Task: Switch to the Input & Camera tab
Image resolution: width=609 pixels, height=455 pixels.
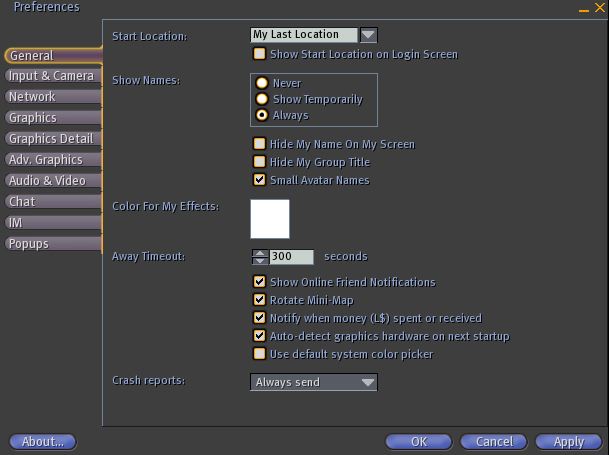Action: [x=51, y=76]
